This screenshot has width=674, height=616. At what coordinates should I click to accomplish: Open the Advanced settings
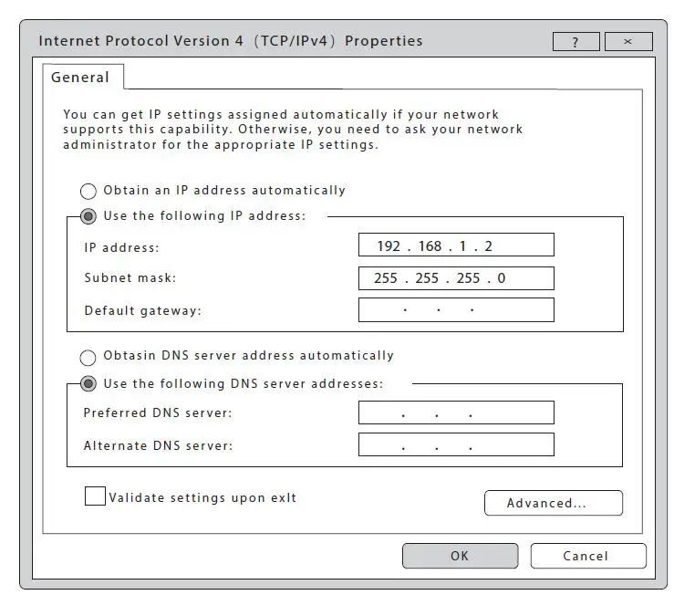tap(552, 503)
